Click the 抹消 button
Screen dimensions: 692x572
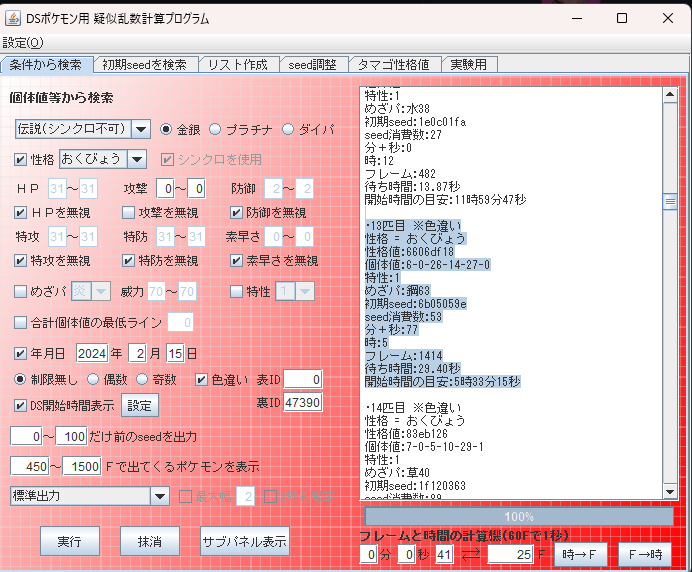coord(150,541)
